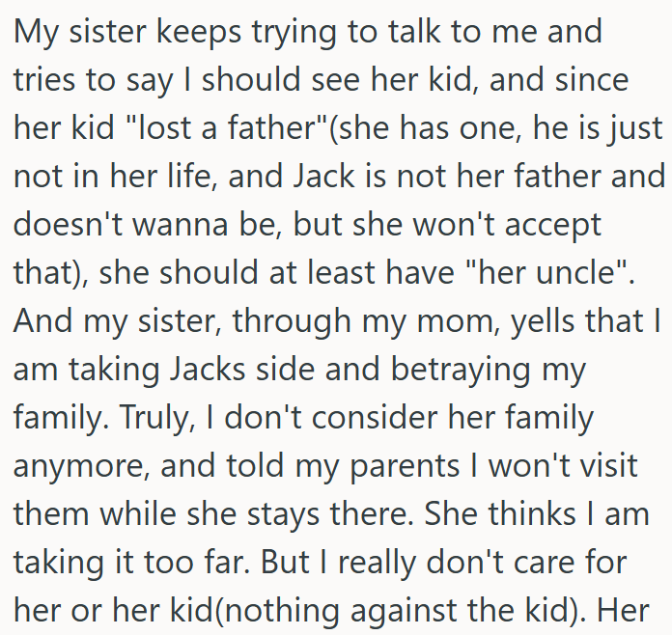The width and height of the screenshot is (672, 635).
Task: Click the word "anymore"
Action: [x=81, y=465]
